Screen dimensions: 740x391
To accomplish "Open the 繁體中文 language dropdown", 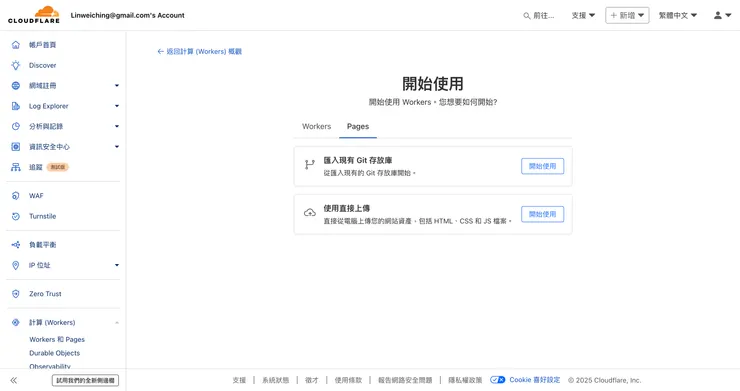I will coord(678,16).
